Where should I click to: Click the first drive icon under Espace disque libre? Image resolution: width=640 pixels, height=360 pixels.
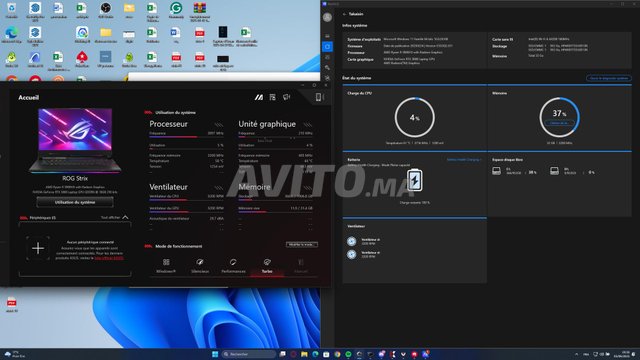pyautogui.click(x=496, y=171)
